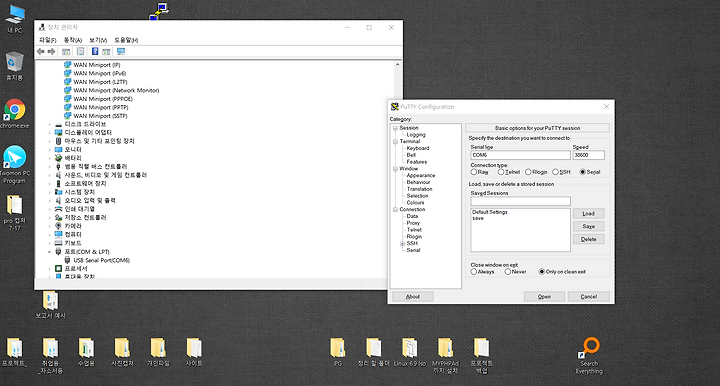Open the 보기(V) menu
This screenshot has width=720, height=386.
point(98,40)
